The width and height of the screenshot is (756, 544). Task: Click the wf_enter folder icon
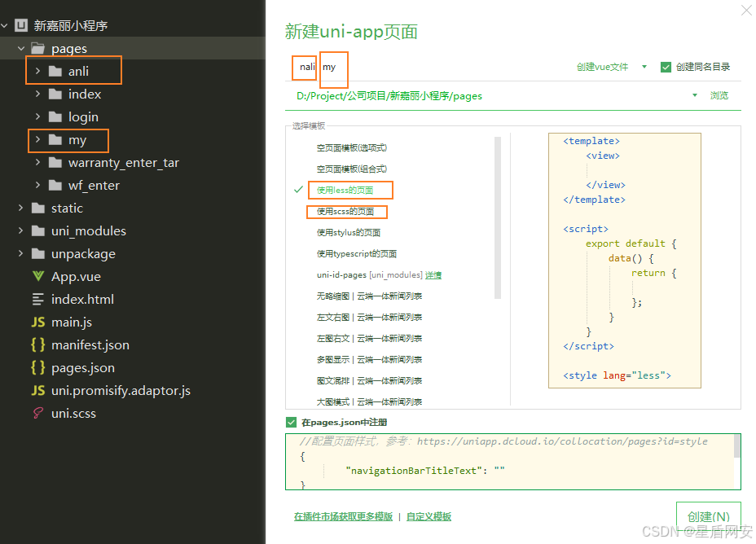55,185
